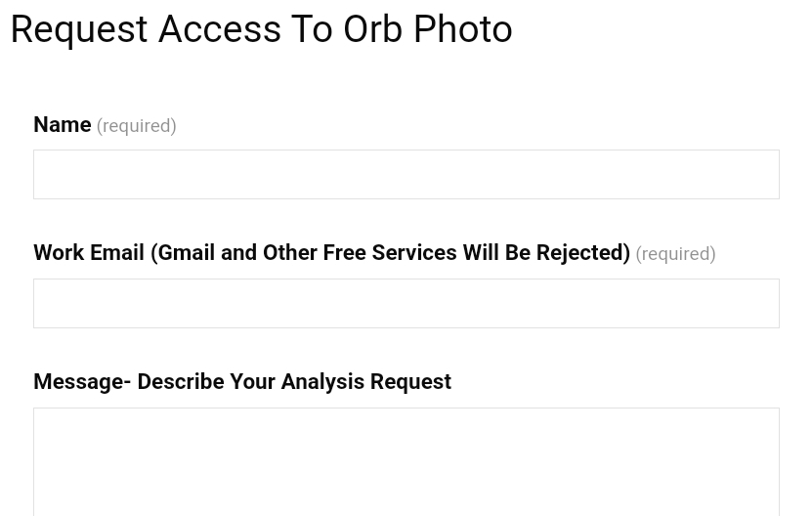The image size is (812, 516).
Task: Click 'Request Access' in the heading
Action: click(x=147, y=30)
